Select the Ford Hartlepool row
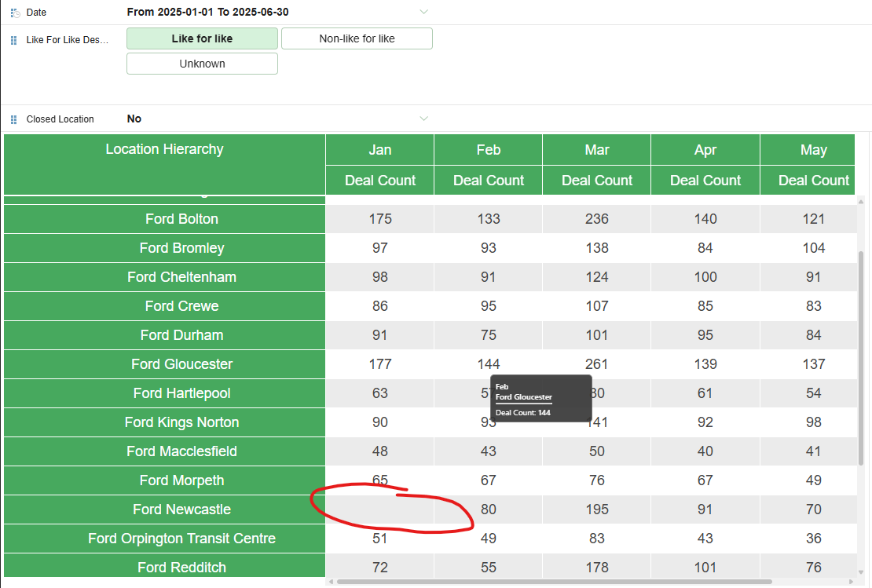 click(x=165, y=393)
